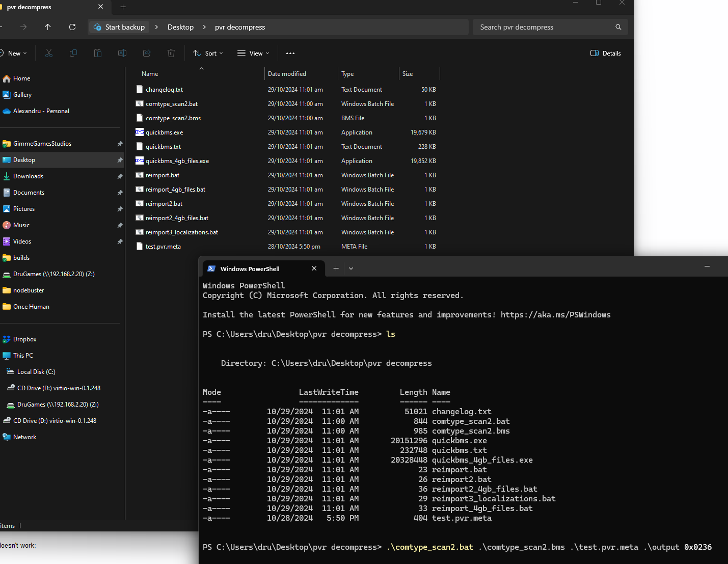Toggle the Details pane button
Screen dimensions: 728x564
tap(606, 53)
